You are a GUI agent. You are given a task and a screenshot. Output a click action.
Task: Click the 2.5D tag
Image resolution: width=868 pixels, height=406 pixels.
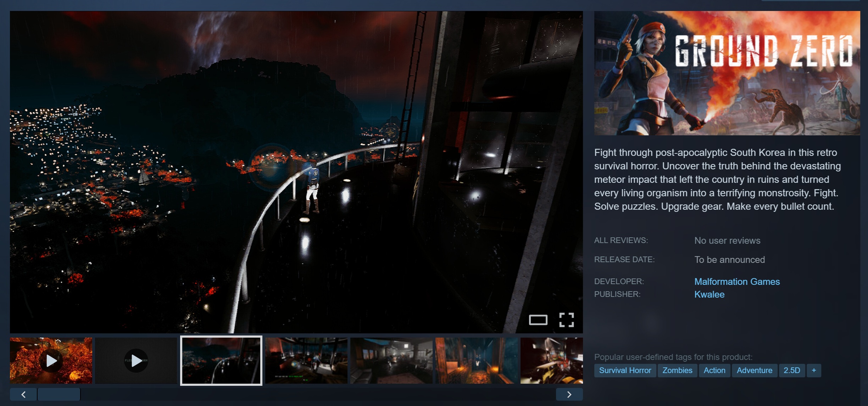791,370
